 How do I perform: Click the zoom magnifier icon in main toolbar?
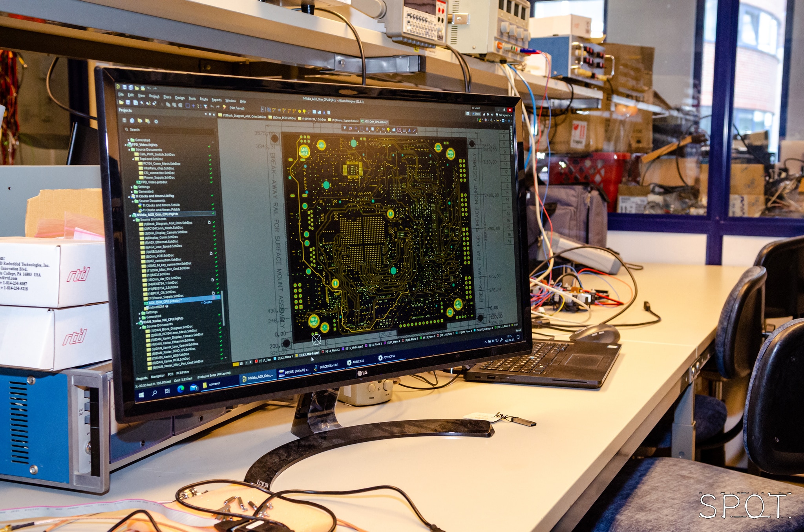pyautogui.click(x=142, y=103)
